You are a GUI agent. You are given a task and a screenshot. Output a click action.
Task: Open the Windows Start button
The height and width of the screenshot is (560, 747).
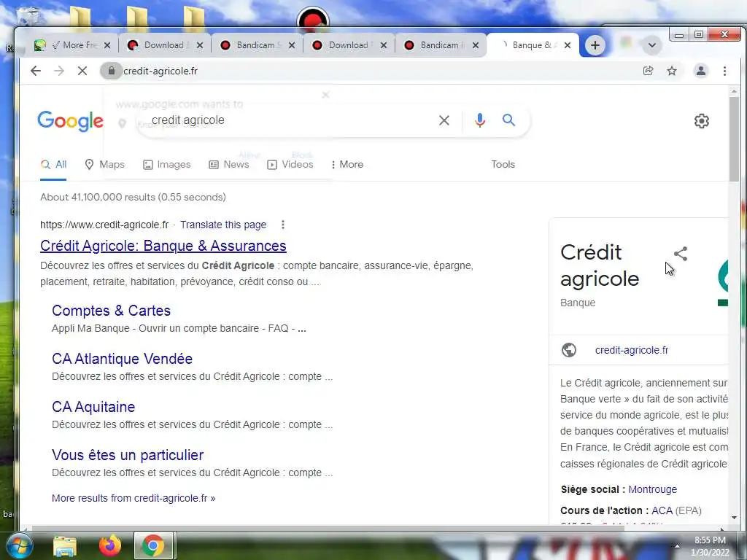click(18, 545)
